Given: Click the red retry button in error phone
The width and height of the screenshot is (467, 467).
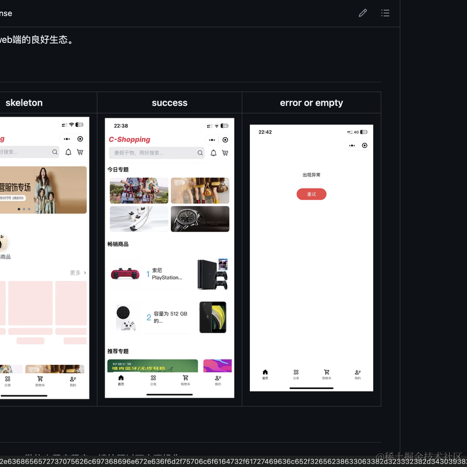Looking at the screenshot, I should pyautogui.click(x=311, y=194).
